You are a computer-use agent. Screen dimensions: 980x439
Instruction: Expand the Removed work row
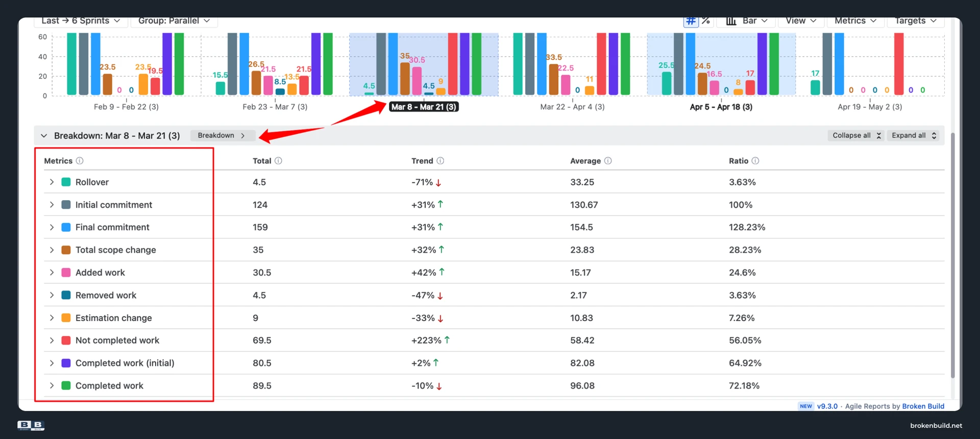pyautogui.click(x=52, y=295)
